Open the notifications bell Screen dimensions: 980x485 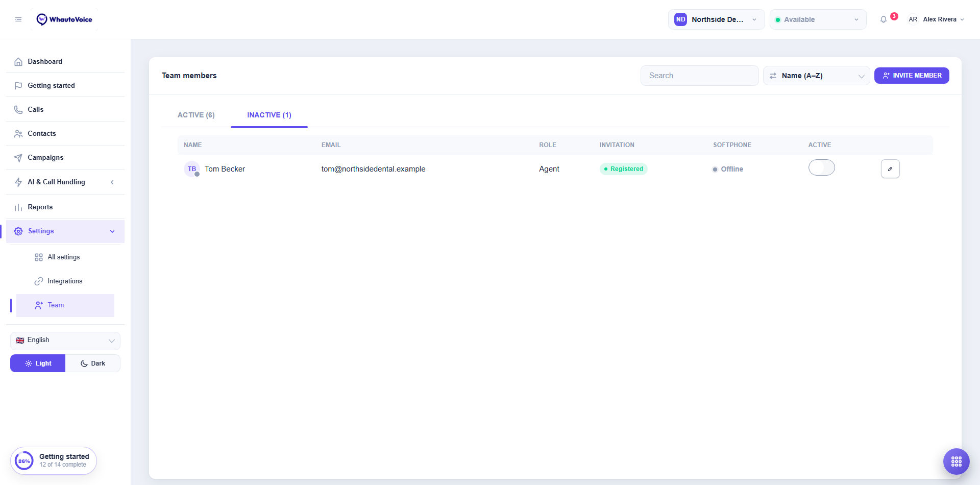[884, 19]
